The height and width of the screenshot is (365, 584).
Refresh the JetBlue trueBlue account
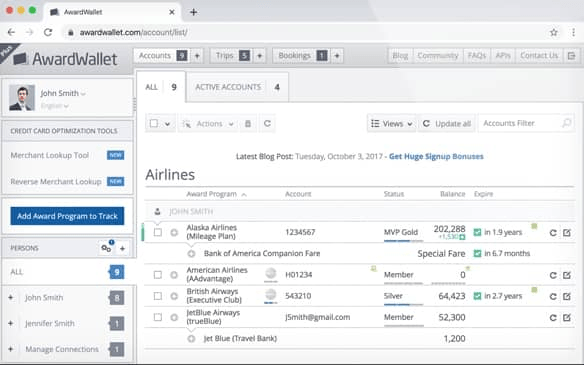[x=553, y=318]
